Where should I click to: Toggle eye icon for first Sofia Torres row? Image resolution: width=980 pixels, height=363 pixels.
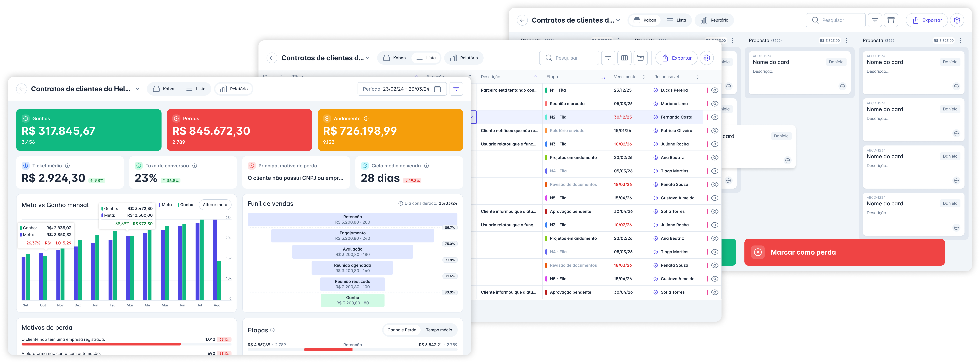pos(714,212)
